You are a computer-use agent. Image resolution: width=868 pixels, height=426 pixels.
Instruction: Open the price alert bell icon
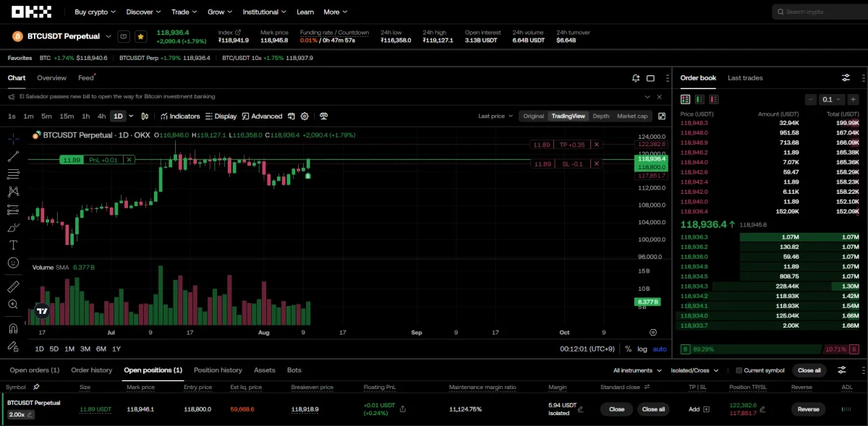point(636,78)
